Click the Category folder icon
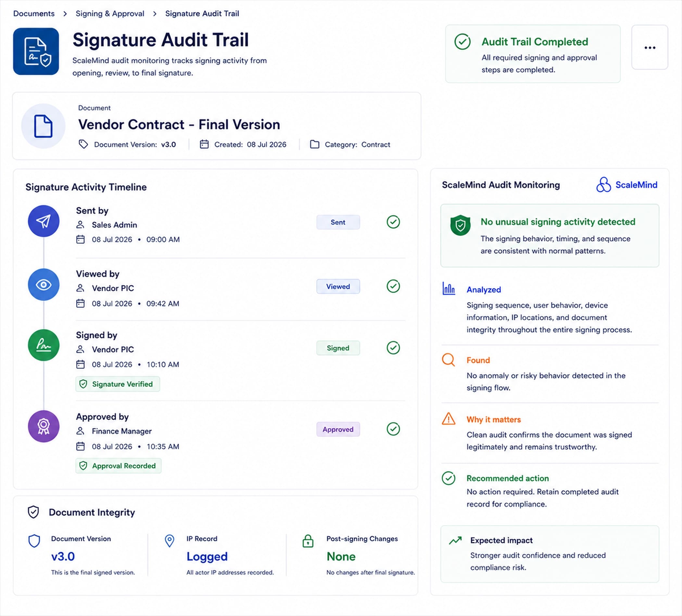This screenshot has height=616, width=682. coord(315,145)
